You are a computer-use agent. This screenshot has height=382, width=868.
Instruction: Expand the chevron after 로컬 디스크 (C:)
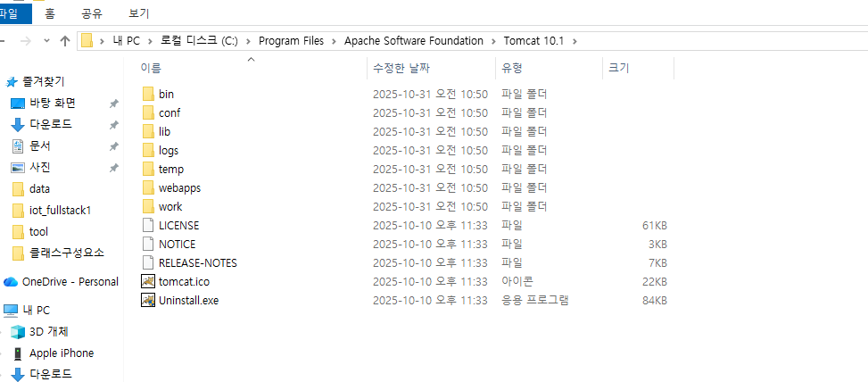[248, 41]
